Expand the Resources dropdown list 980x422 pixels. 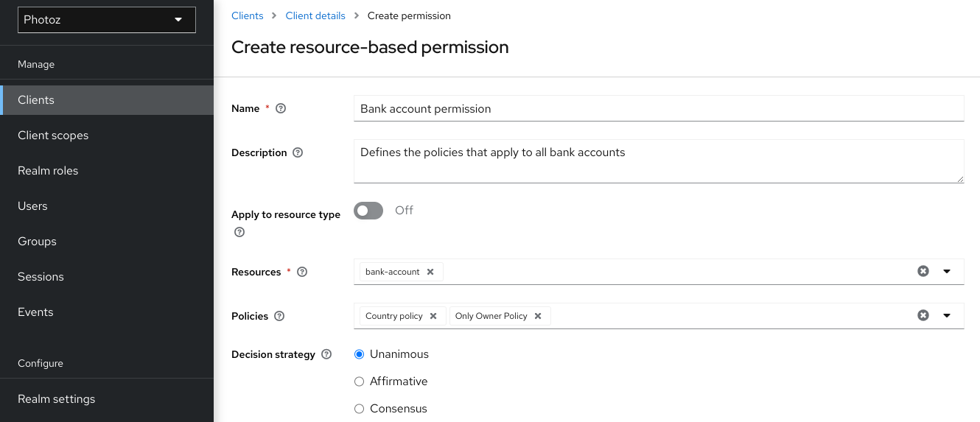point(947,271)
